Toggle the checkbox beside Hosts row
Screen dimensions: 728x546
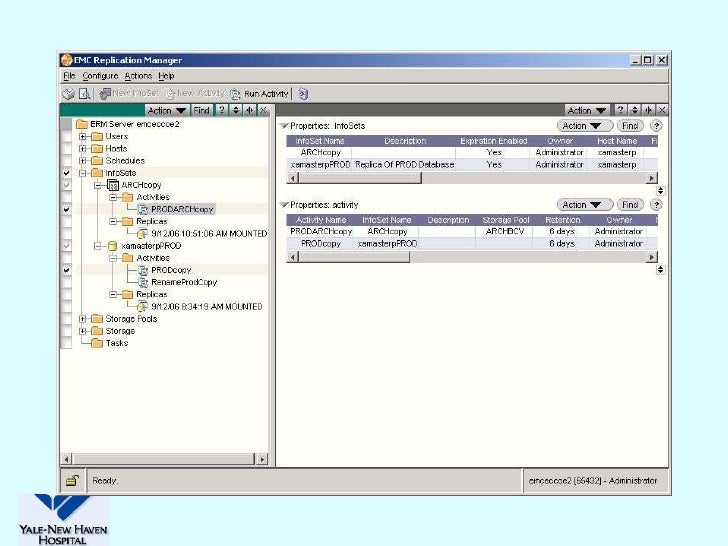pos(67,149)
